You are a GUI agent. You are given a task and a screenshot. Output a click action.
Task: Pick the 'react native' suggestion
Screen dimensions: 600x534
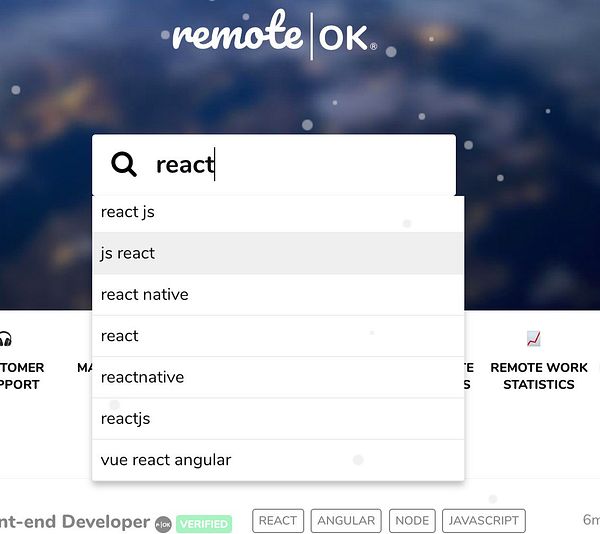point(278,295)
